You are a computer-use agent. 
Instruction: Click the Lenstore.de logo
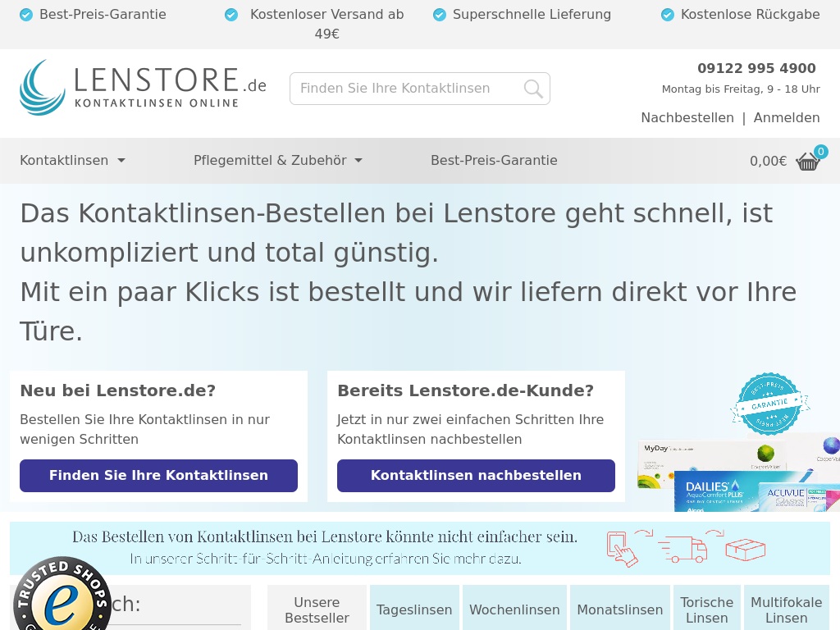[x=143, y=87]
